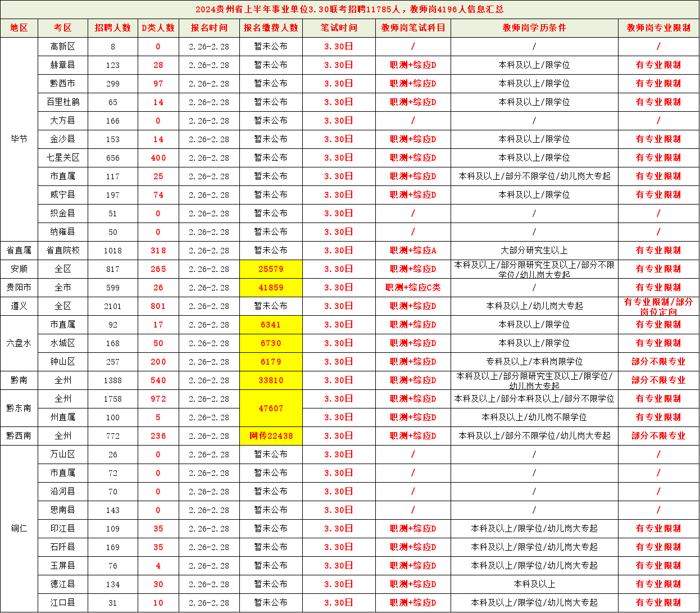Select the 教师岗专业限制 column header
This screenshot has width=700, height=613.
tap(658, 28)
